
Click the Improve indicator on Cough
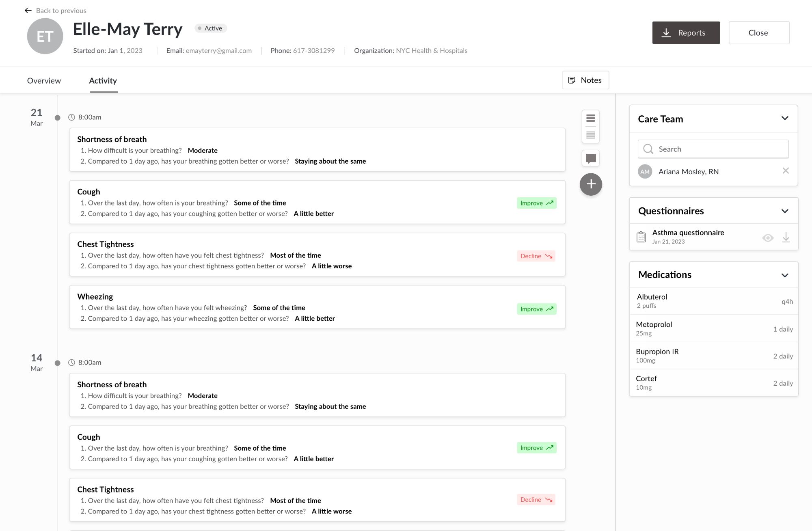(x=536, y=203)
